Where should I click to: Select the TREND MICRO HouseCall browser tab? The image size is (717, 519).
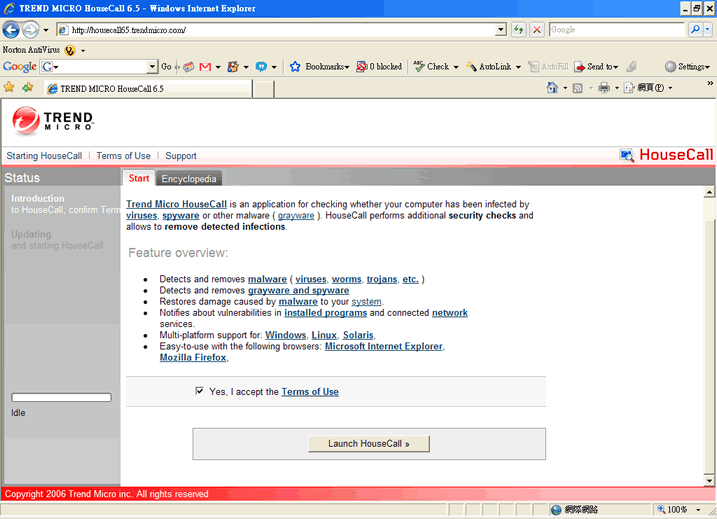[149, 88]
